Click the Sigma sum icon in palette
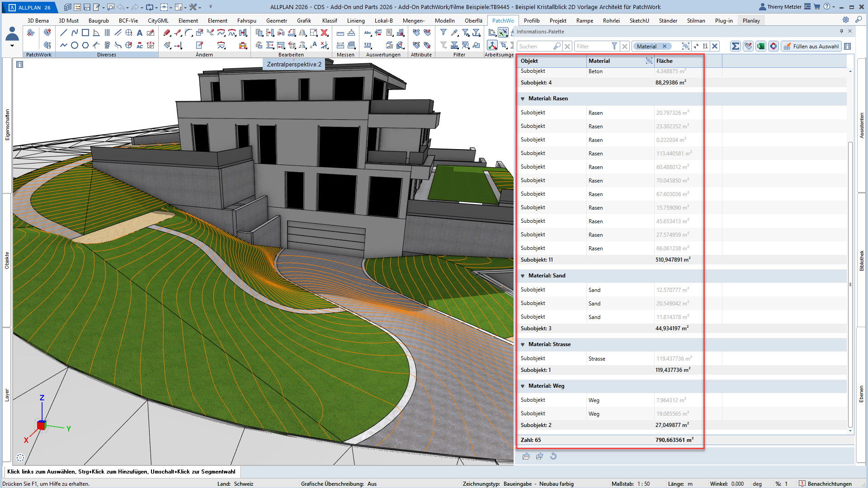 736,46
